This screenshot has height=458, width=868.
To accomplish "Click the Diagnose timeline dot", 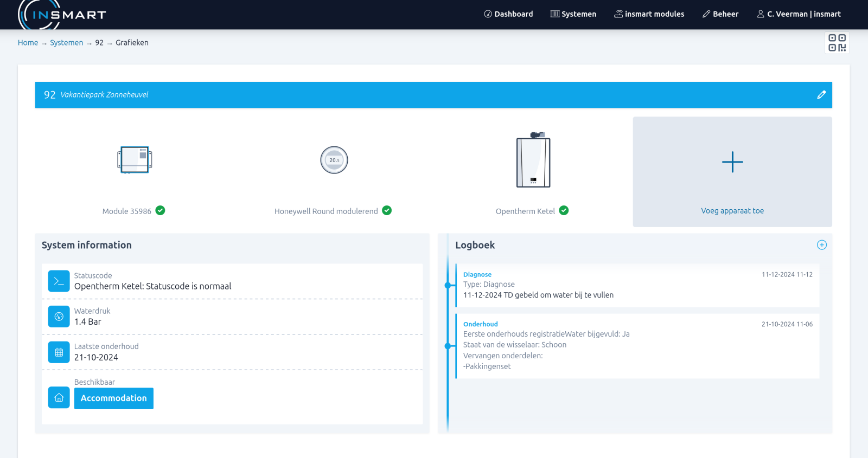I will [x=448, y=285].
